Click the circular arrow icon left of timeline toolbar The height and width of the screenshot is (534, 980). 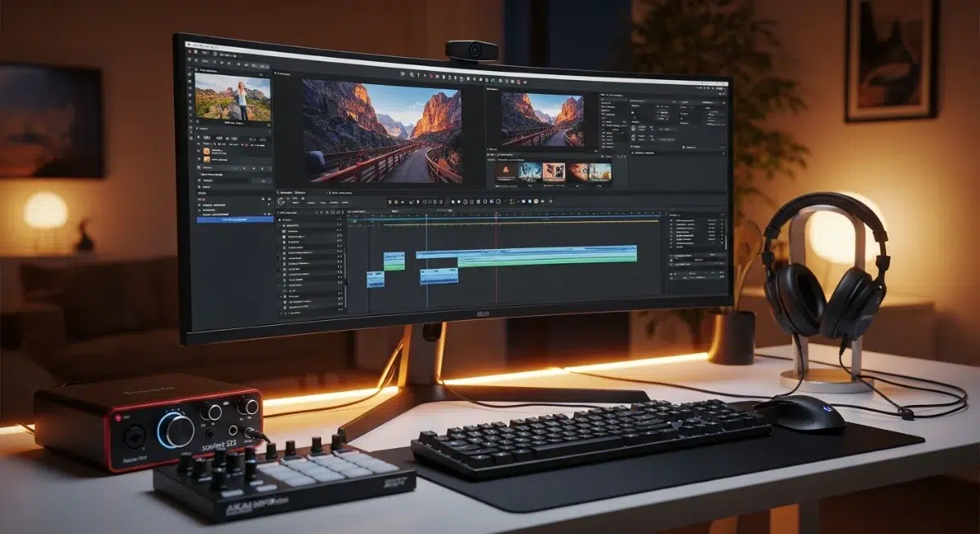point(283,200)
